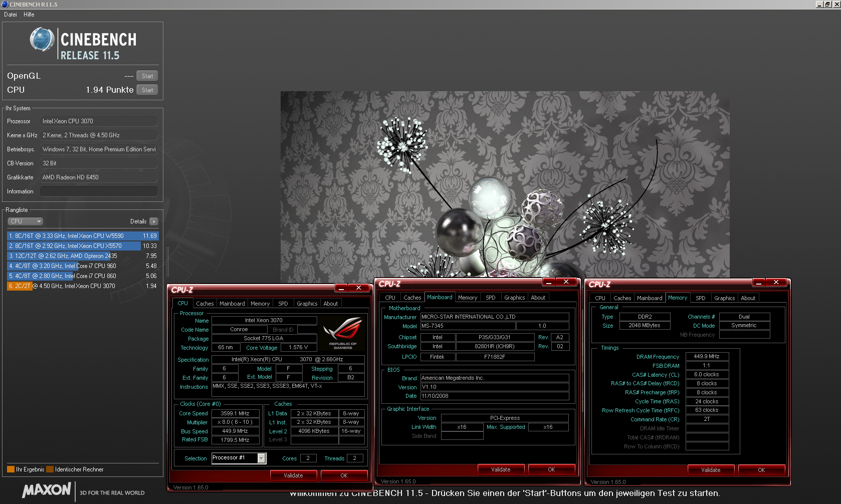Select the Core i7 CPU 960 ranking row

83,266
